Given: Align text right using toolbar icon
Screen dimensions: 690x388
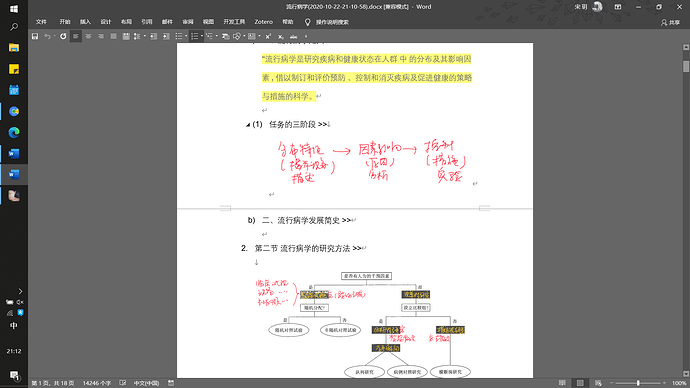Looking at the screenshot, I should coord(101,37).
